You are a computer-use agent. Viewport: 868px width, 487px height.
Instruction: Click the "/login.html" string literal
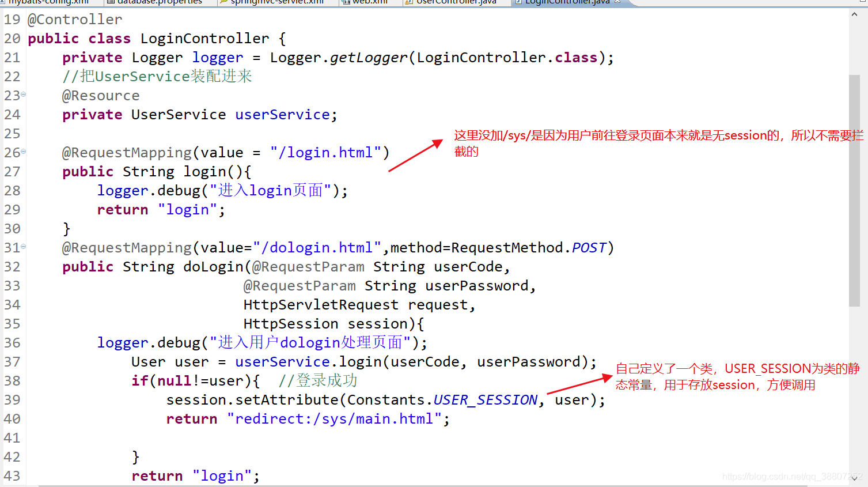[x=325, y=153]
